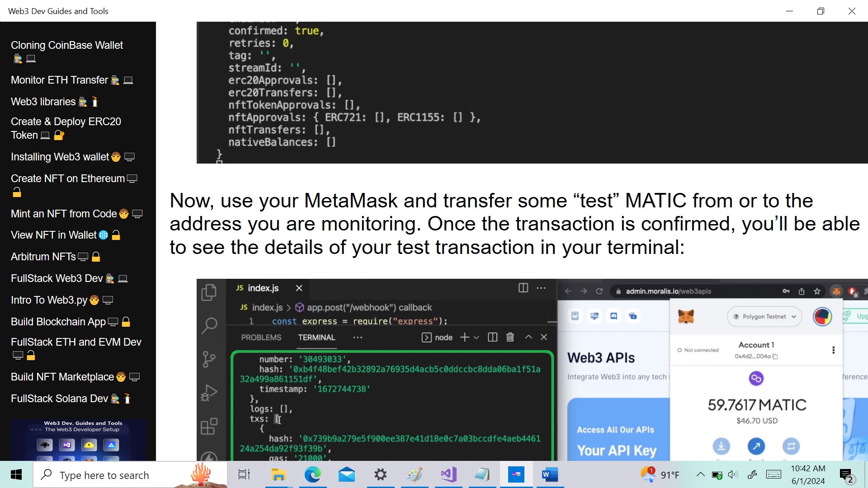Open the Windows Start menu
Screen dimensions: 868x488
tap(16, 474)
